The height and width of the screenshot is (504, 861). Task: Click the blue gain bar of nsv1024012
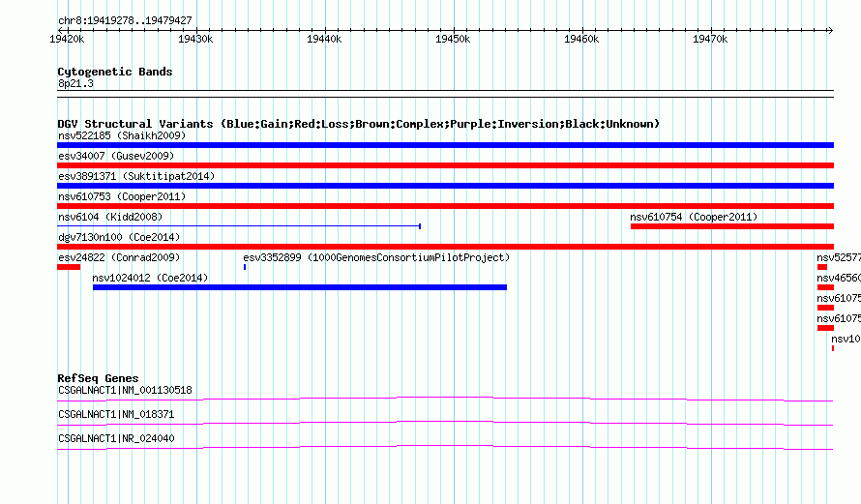tap(300, 287)
